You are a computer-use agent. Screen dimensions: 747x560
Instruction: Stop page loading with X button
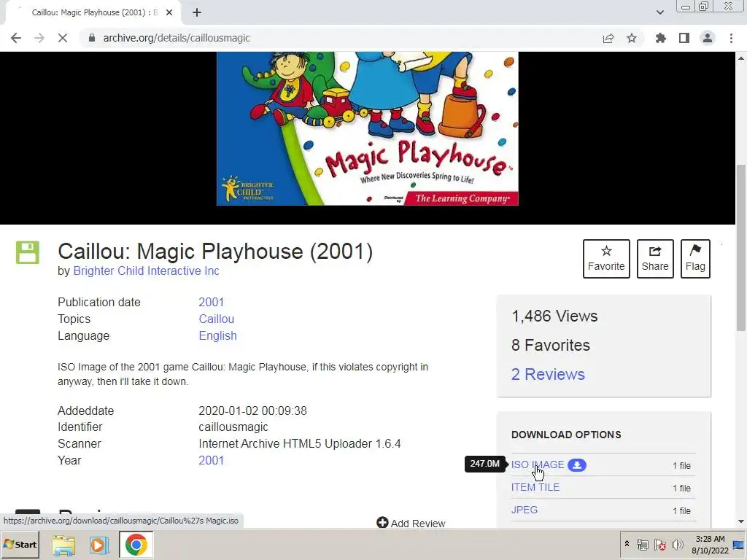pyautogui.click(x=63, y=38)
